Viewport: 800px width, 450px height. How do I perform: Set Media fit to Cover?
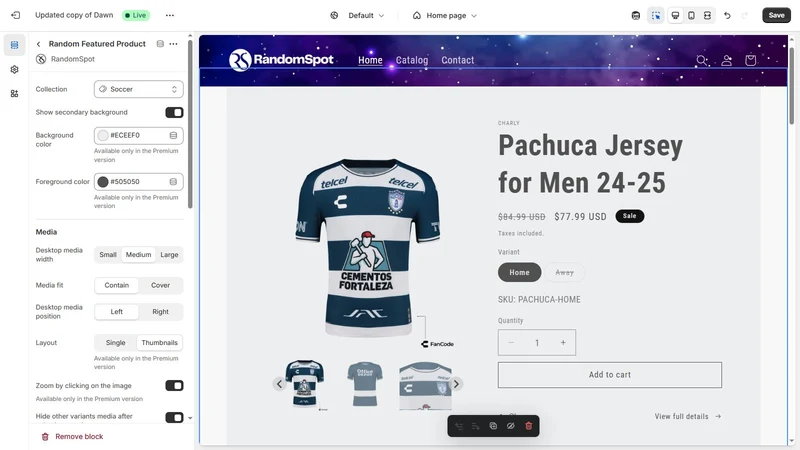160,285
